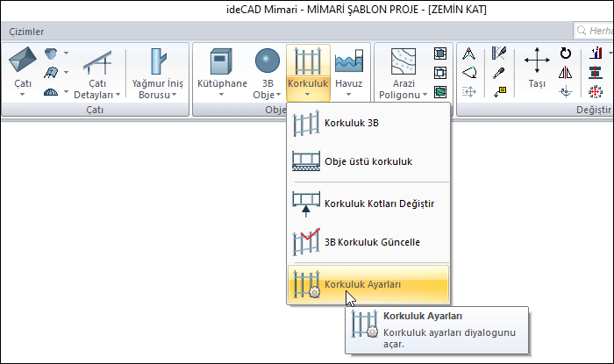Select Korkuluk Kotları Değiştir menu entry
Viewport: 614px width, 364px height.
click(x=368, y=203)
